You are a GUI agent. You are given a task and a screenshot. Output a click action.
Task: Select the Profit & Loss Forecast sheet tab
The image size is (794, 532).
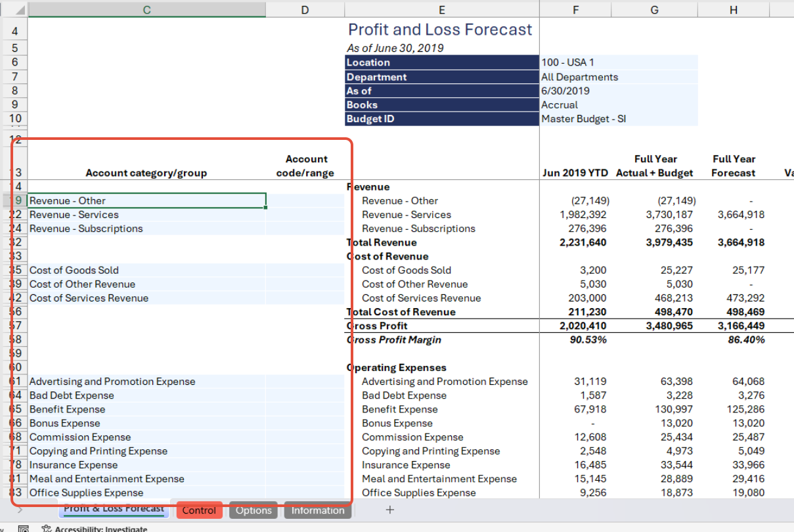tap(114, 509)
